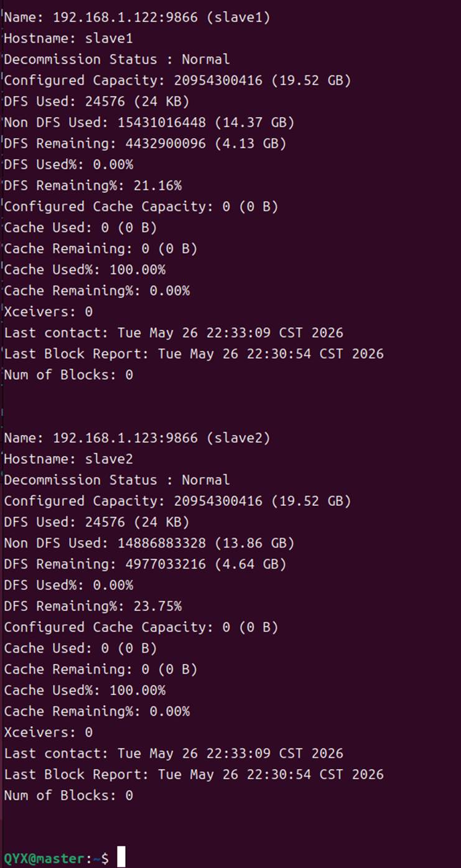
Task: Click slave2 Non DFS Used 13.86 GB
Action: pos(149,543)
